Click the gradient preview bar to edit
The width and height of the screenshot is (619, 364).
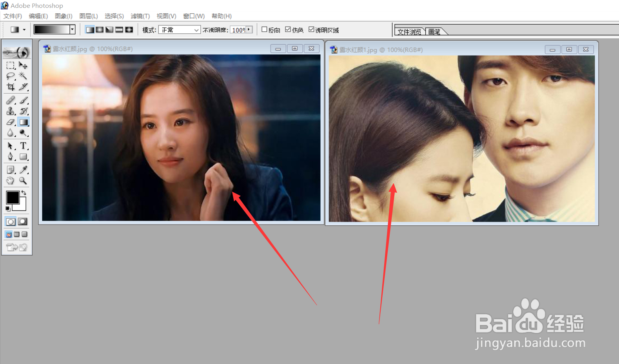(52, 29)
